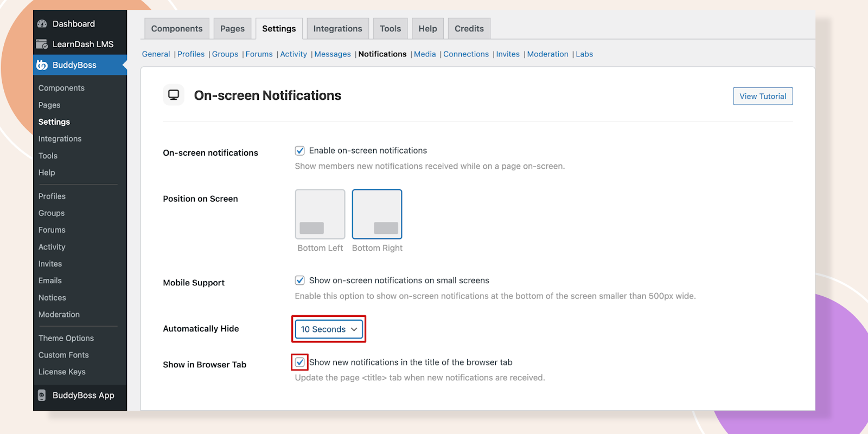The height and width of the screenshot is (434, 868).
Task: Open Moderation in the sidebar
Action: [59, 315]
